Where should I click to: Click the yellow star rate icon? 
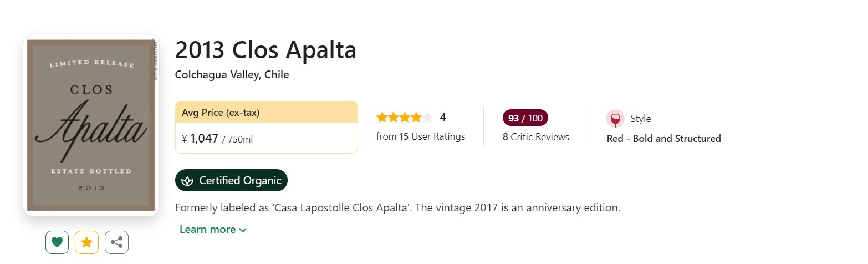coord(86,242)
